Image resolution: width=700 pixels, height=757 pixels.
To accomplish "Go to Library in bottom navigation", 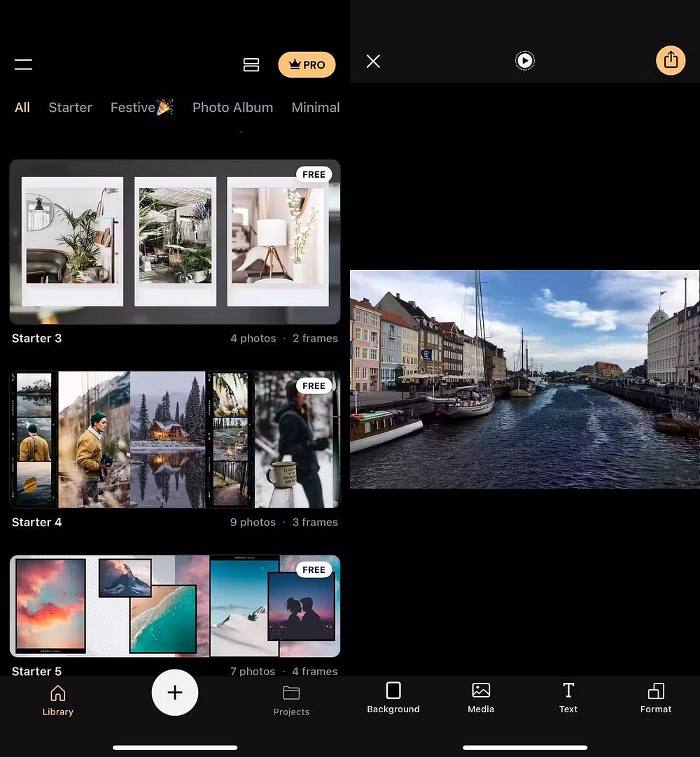I will click(58, 700).
